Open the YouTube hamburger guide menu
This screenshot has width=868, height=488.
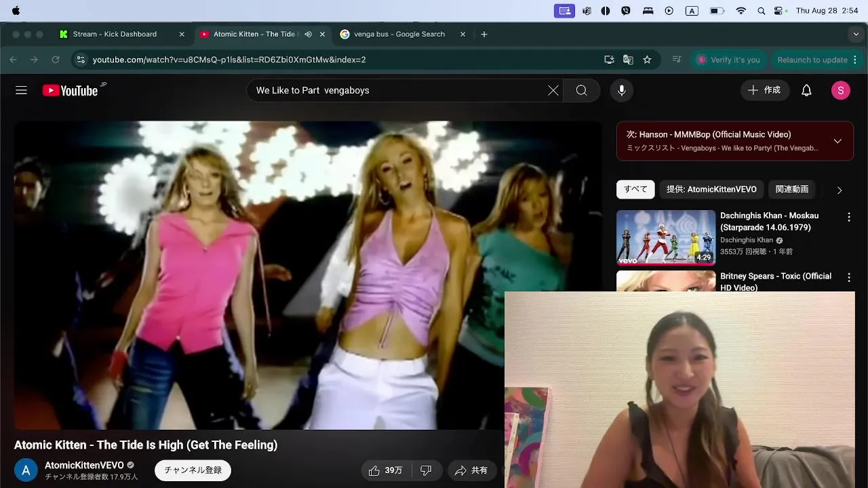(22, 90)
